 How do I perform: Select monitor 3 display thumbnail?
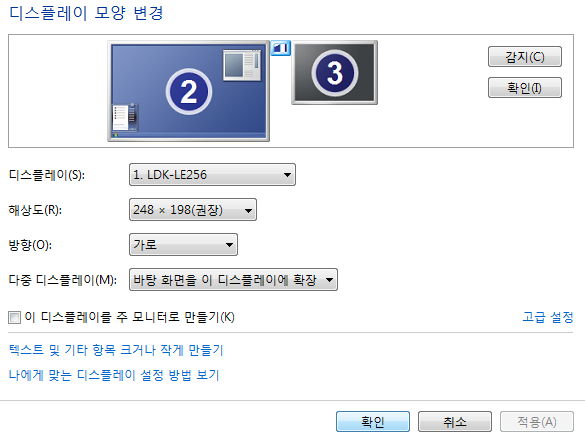[x=334, y=72]
